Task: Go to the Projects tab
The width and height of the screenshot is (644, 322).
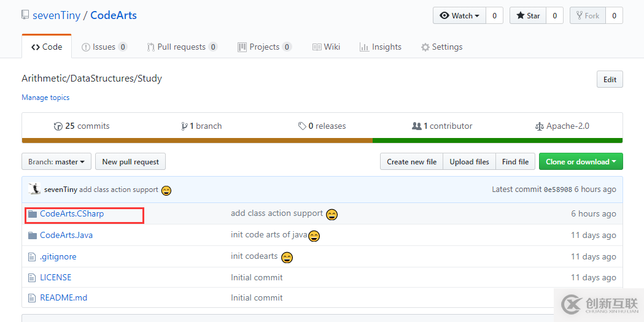Action: pyautogui.click(x=265, y=47)
